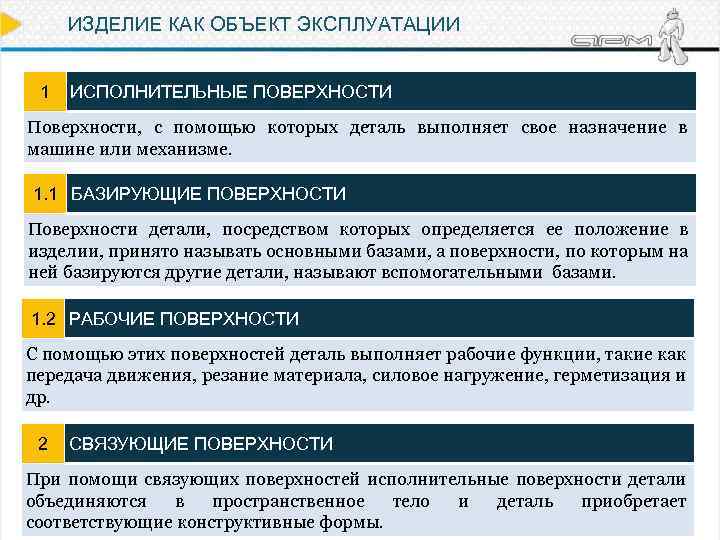Click the heading 'ИСПОЛНИТЕЛЬНЫЕ ПОВЕРХНОСТИ'
Viewport: 720px width, 540px height.
coord(231,91)
